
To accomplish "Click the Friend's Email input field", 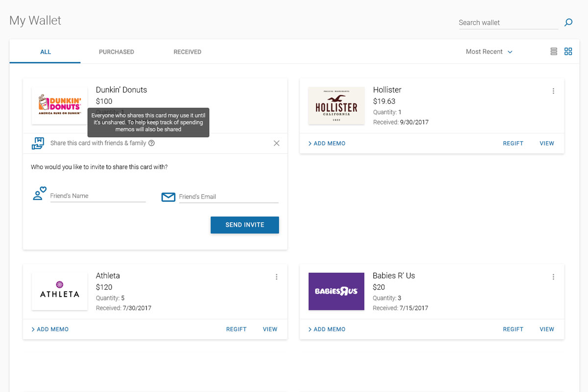I will 229,197.
